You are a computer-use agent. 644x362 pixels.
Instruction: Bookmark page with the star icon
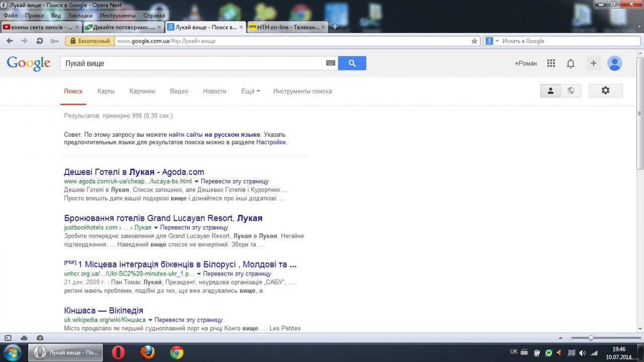click(474, 41)
